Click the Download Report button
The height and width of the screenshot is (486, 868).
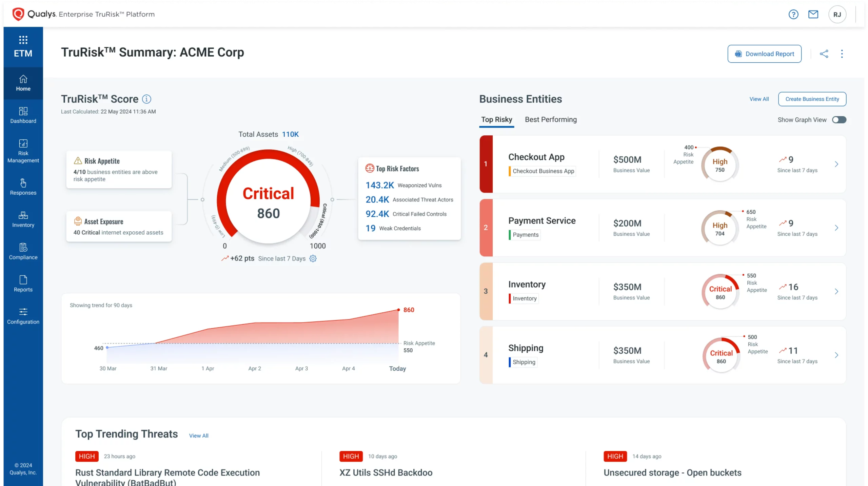(764, 54)
